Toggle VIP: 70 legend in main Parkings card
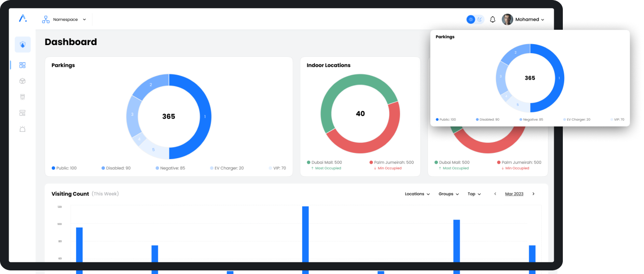Image resolution: width=644 pixels, height=274 pixels. click(277, 168)
